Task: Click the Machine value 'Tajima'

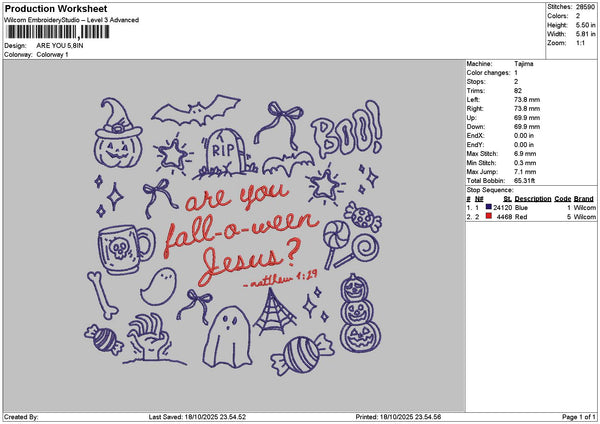Action: pyautogui.click(x=523, y=64)
